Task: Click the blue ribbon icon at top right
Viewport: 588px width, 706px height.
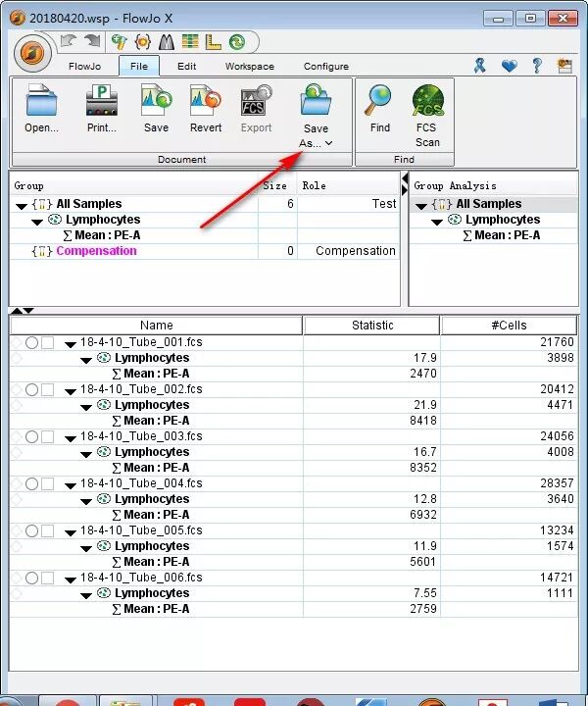Action: (480, 66)
